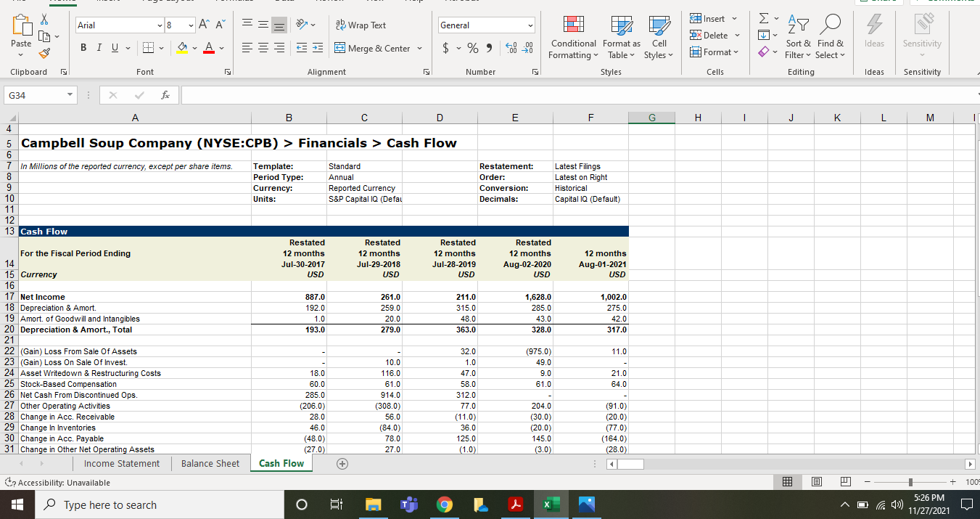Open the Font dialog launcher
The width and height of the screenshot is (980, 519).
pyautogui.click(x=227, y=72)
